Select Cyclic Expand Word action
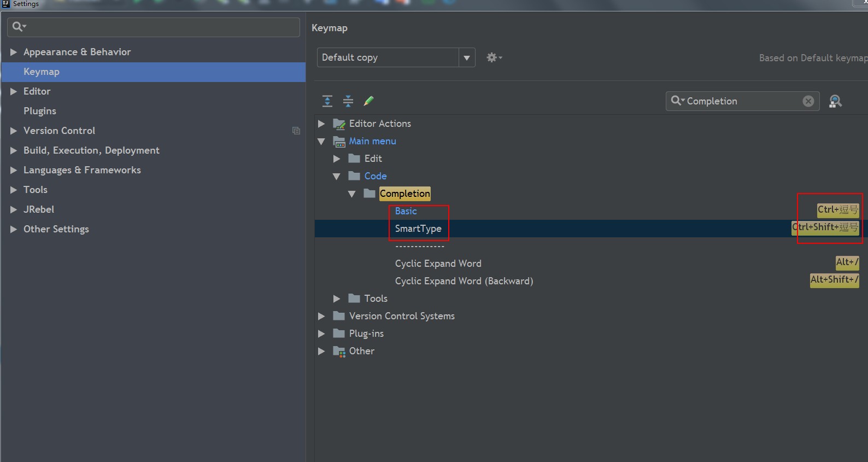Image resolution: width=868 pixels, height=462 pixels. pos(438,264)
